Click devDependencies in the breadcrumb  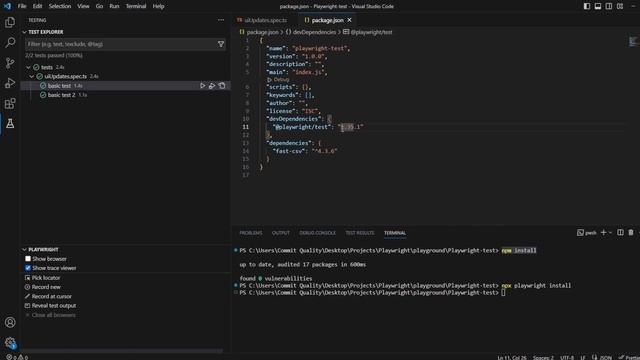(314, 32)
